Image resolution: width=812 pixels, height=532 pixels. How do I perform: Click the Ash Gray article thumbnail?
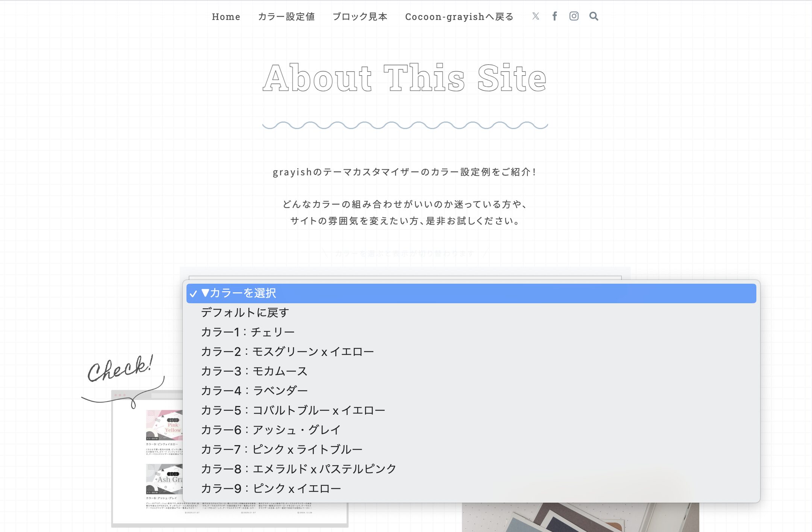click(x=164, y=479)
